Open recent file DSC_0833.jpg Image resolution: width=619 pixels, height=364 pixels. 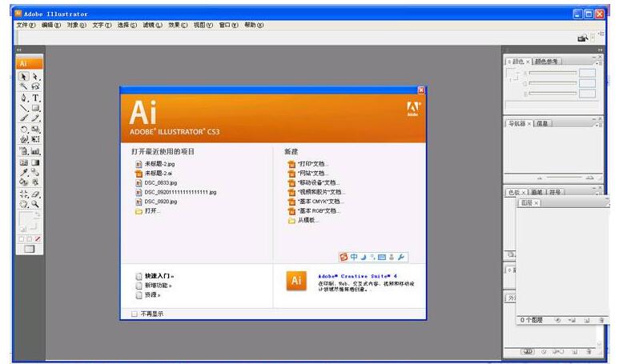156,182
